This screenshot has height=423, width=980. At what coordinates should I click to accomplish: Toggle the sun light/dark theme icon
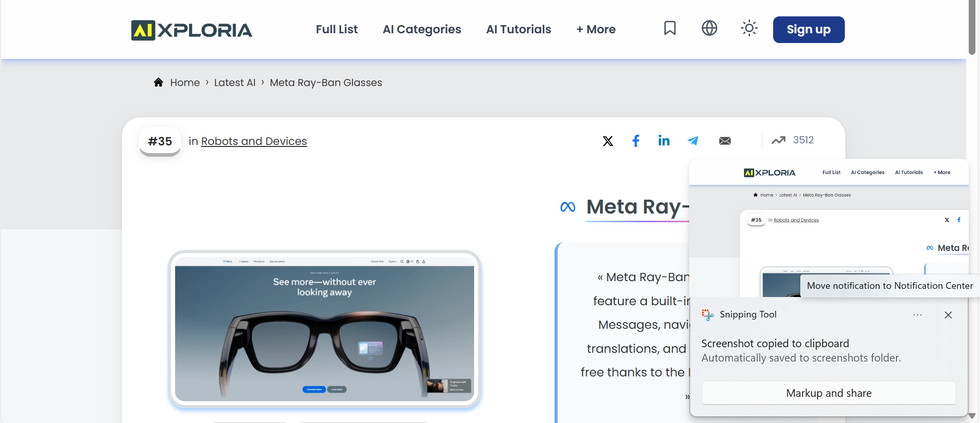749,28
